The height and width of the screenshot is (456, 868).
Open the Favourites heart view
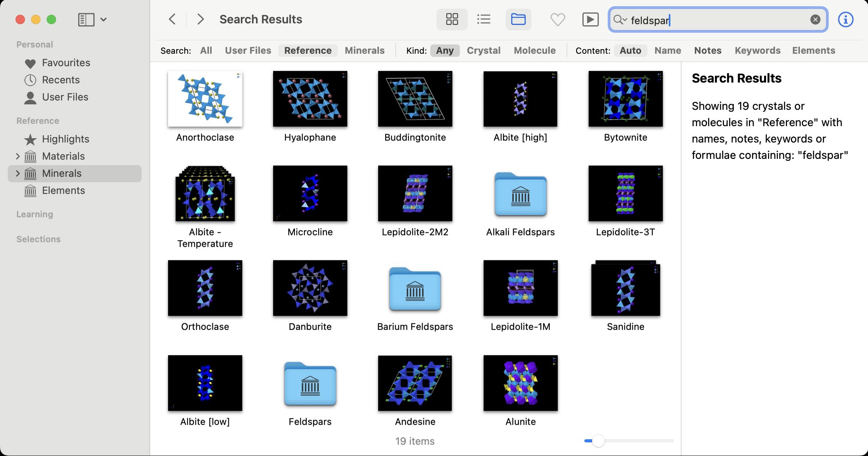[x=558, y=19]
